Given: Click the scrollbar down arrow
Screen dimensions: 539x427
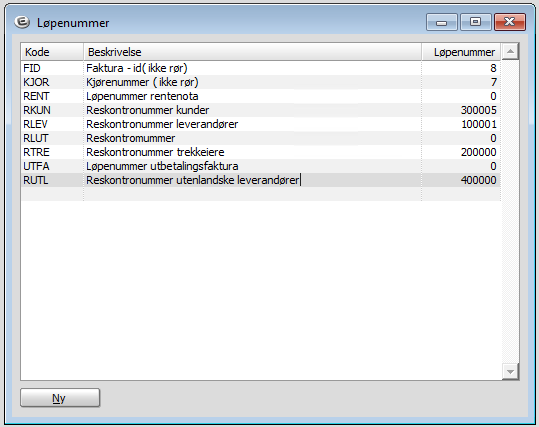Looking at the screenshot, I should [510, 372].
